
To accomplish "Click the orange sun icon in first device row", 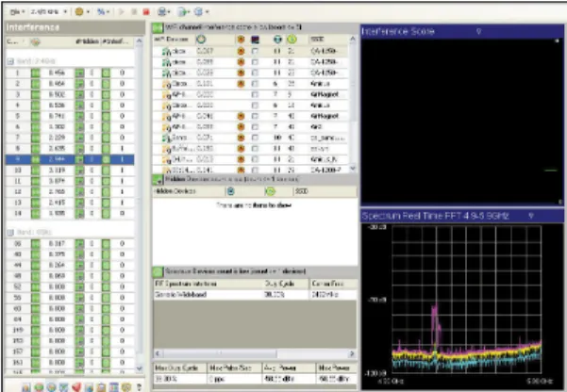I will tap(241, 51).
